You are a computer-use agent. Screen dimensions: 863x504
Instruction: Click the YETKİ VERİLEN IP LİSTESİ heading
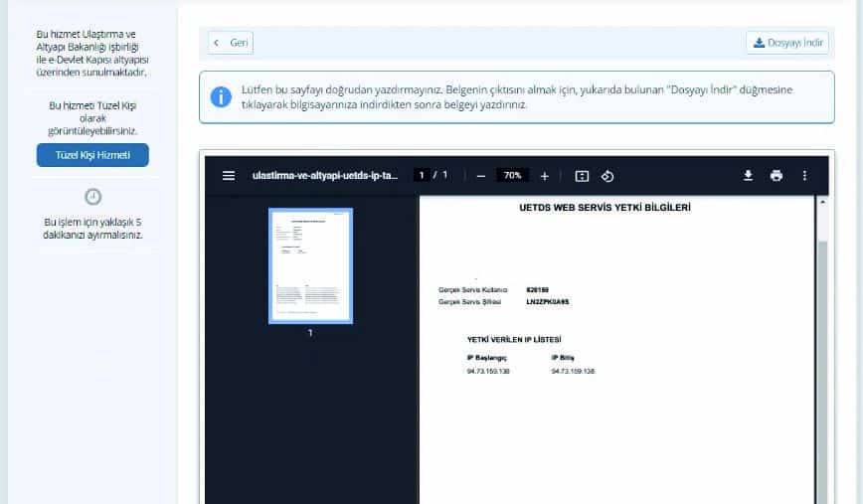[514, 340]
